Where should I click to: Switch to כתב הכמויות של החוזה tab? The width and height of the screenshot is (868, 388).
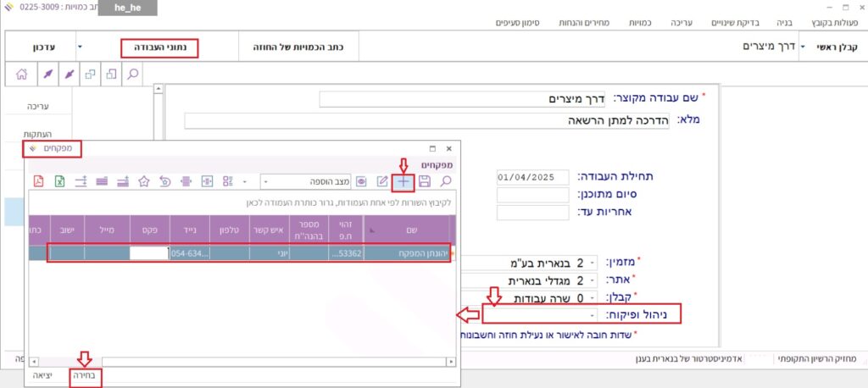coord(296,48)
